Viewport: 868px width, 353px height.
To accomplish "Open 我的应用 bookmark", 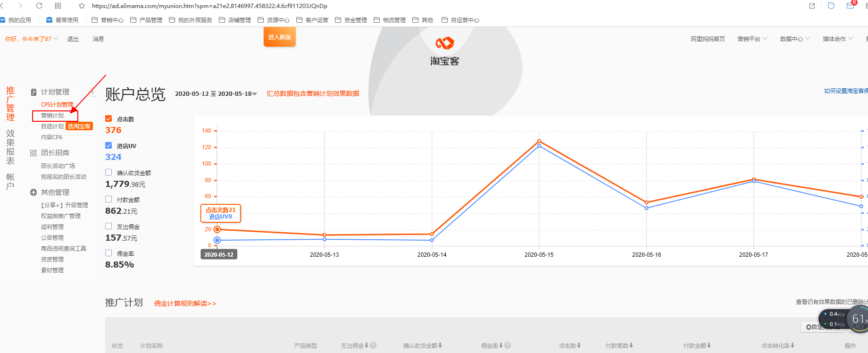I will coord(16,20).
